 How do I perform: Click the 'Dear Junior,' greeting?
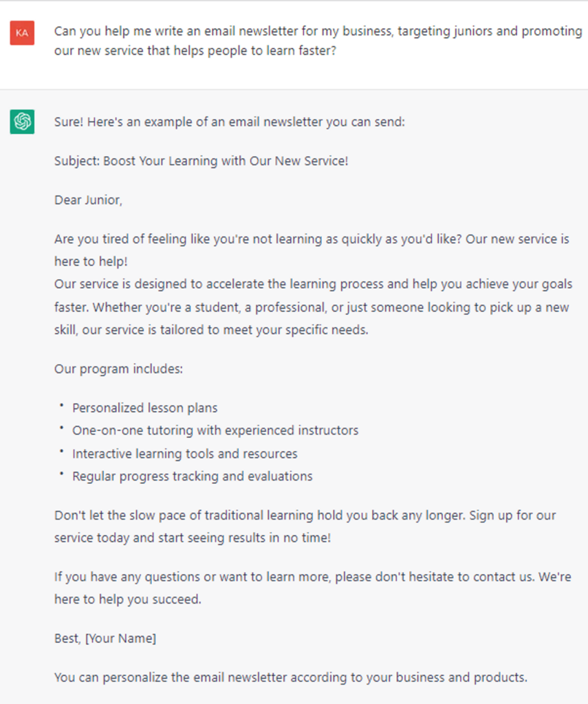[88, 200]
